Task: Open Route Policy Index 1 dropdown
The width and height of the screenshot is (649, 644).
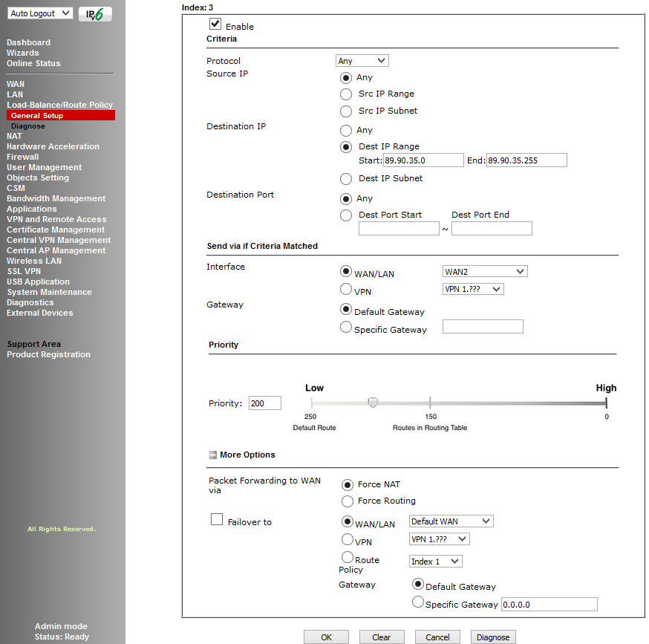Action: pos(435,562)
